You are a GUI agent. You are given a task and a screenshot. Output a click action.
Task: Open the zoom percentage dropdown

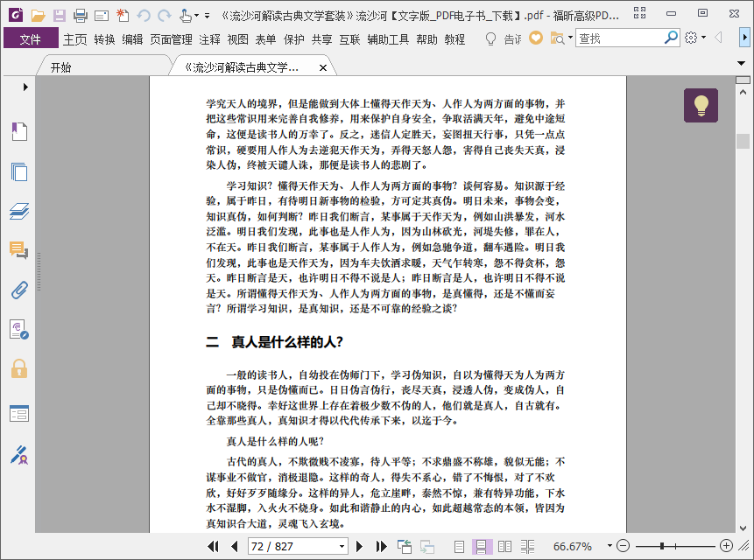tap(610, 546)
